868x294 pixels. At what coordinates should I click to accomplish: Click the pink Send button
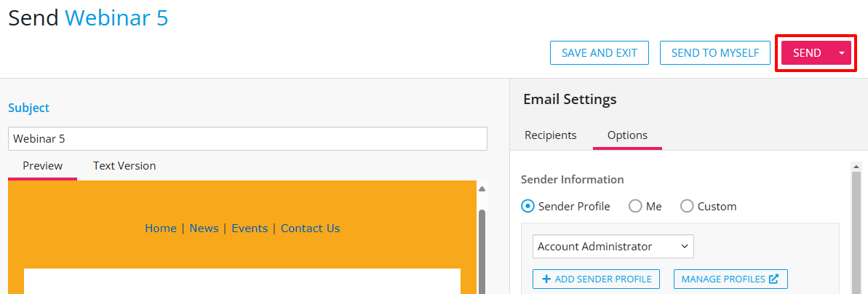tap(807, 53)
